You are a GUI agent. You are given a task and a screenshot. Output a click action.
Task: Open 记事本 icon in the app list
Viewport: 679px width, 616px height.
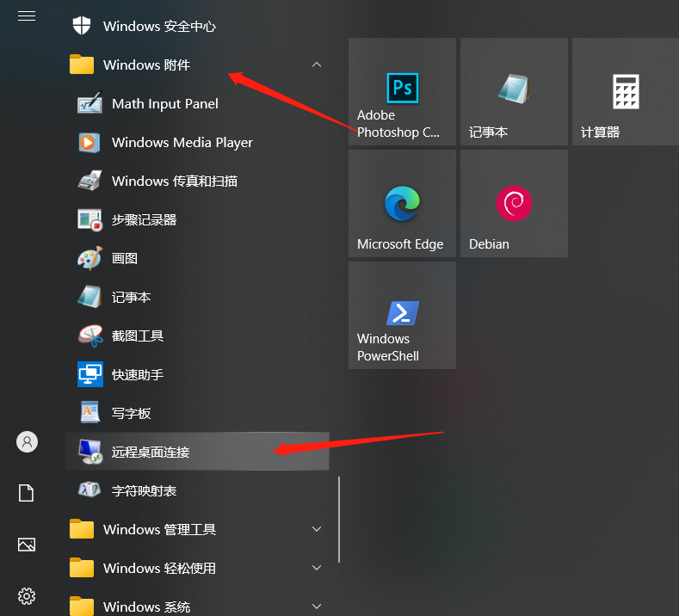pyautogui.click(x=90, y=297)
